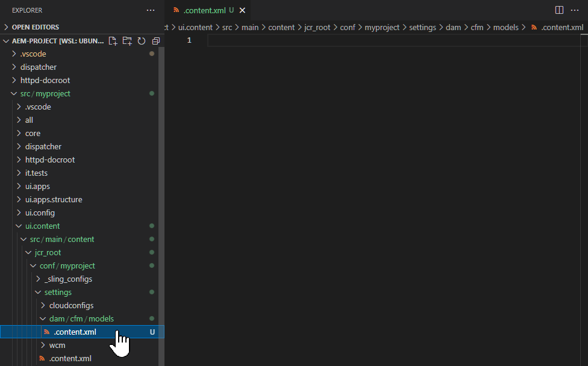Viewport: 588px width, 366px height.
Task: Select the .content.xml editor tab
Action: [x=207, y=10]
